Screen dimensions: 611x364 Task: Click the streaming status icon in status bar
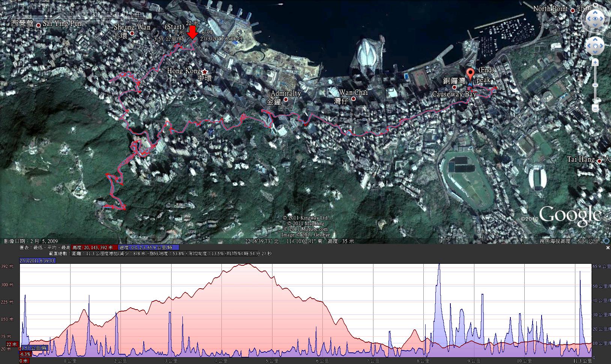pyautogui.click(x=606, y=241)
